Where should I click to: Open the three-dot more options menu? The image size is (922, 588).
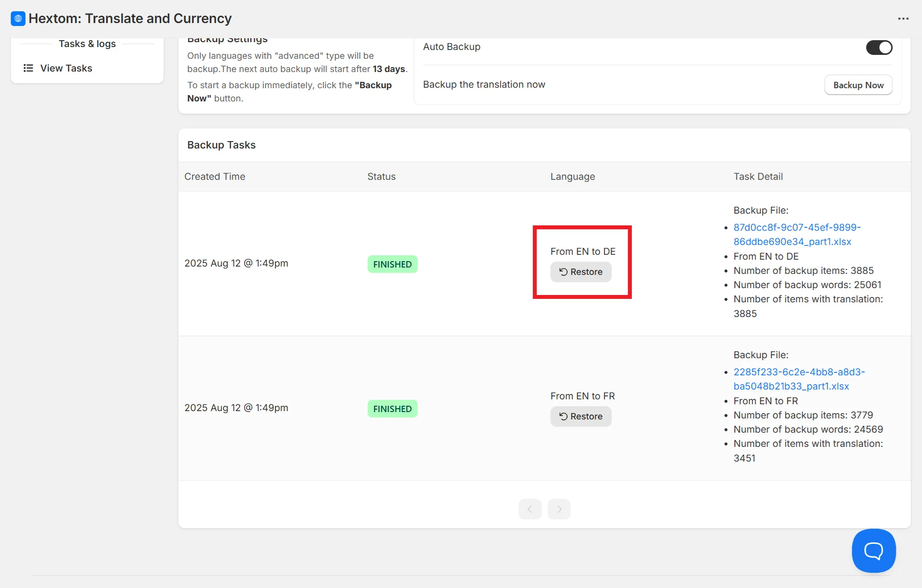(x=903, y=19)
